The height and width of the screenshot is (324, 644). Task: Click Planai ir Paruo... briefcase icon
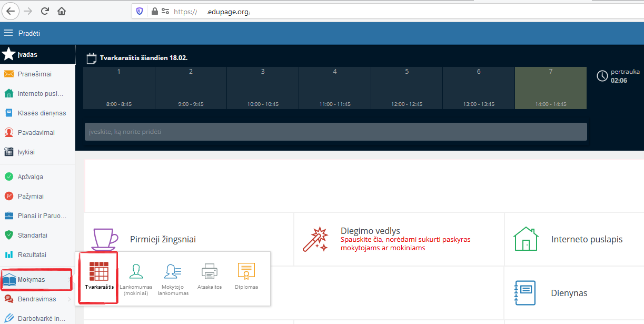click(x=8, y=216)
